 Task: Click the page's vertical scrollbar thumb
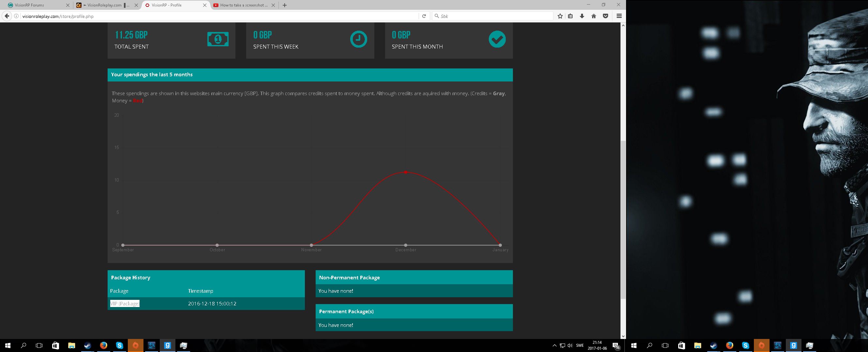[623, 220]
